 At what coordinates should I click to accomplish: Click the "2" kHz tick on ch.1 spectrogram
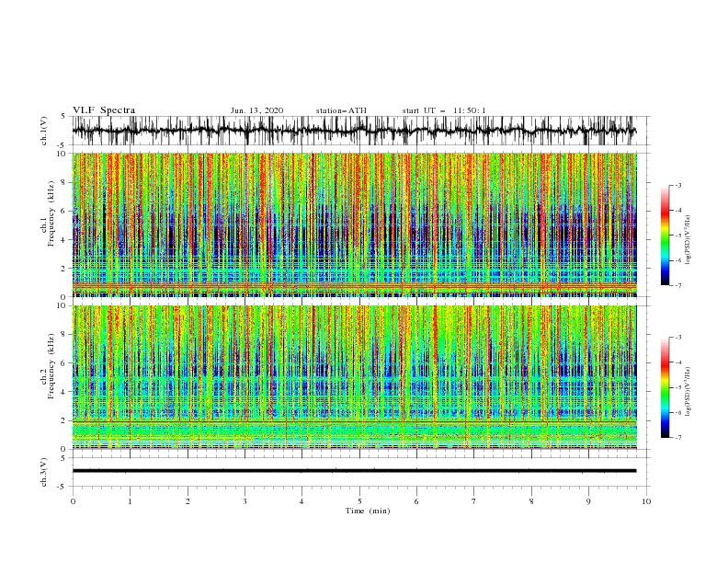tap(64, 268)
